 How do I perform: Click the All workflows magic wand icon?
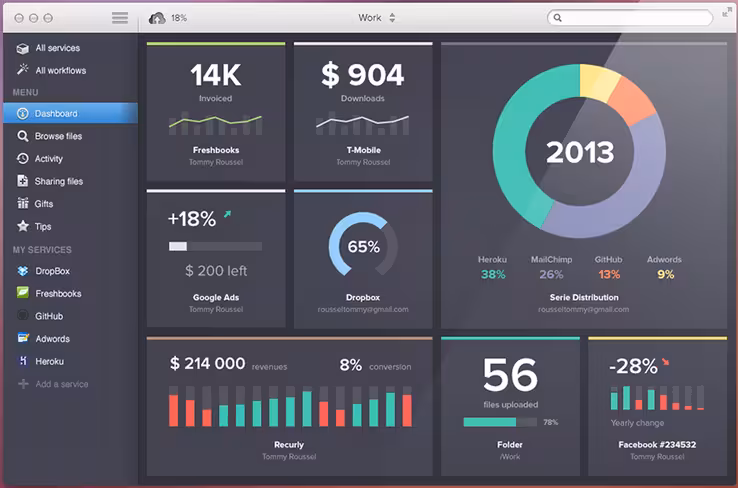[x=22, y=70]
